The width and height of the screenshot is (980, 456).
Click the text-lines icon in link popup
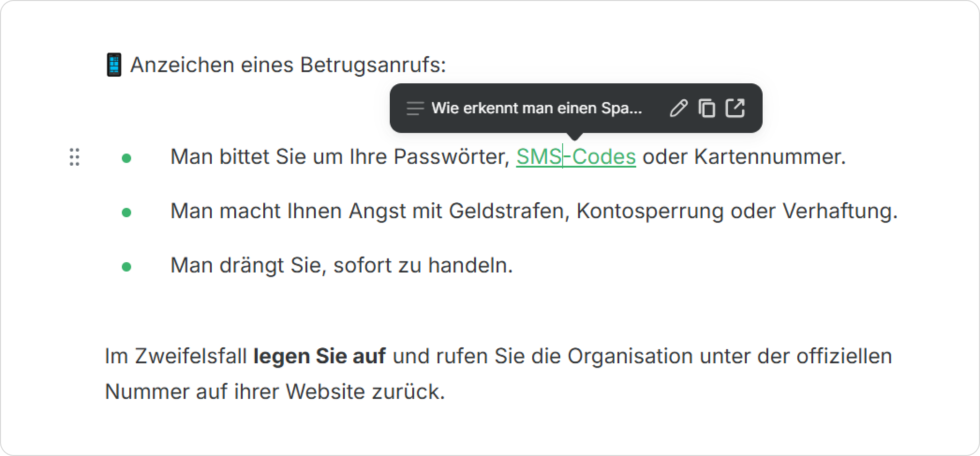415,108
